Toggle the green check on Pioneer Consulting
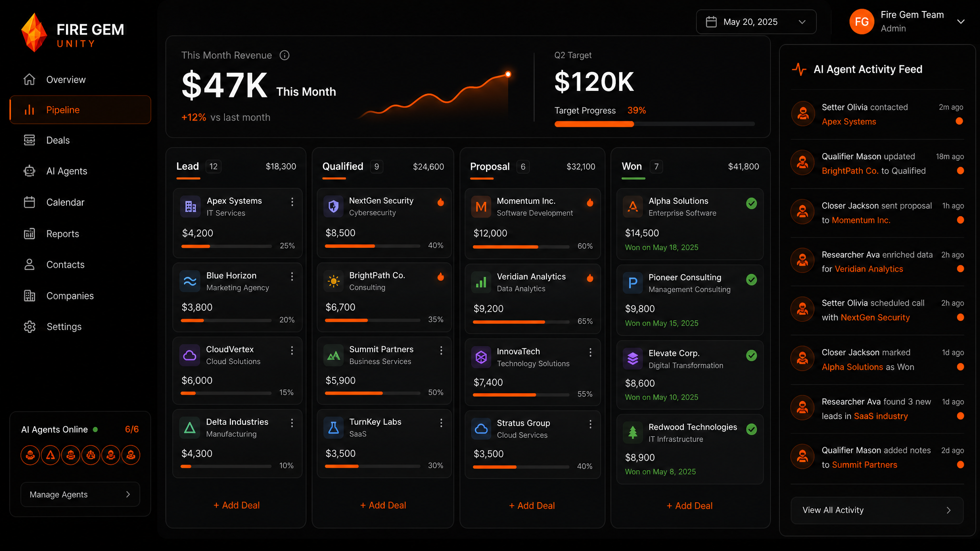This screenshot has width=980, height=551. coord(752,280)
